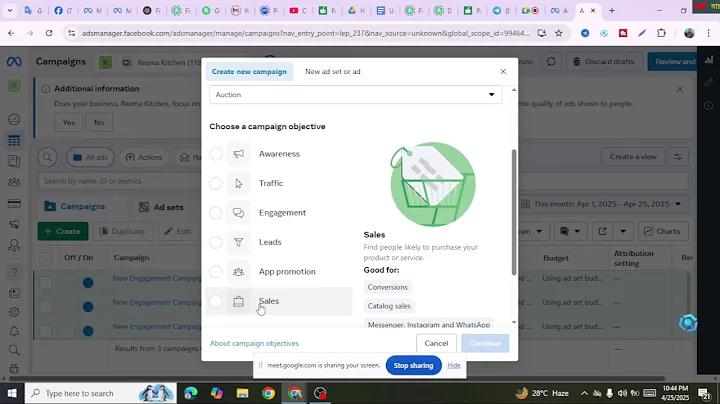
Task: Open the reports icon dropdown
Action: point(570,231)
